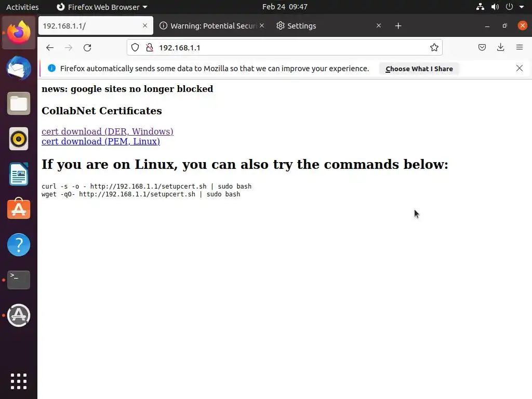
Task: Click the 'If you are on Linux' heading
Action: (245, 165)
